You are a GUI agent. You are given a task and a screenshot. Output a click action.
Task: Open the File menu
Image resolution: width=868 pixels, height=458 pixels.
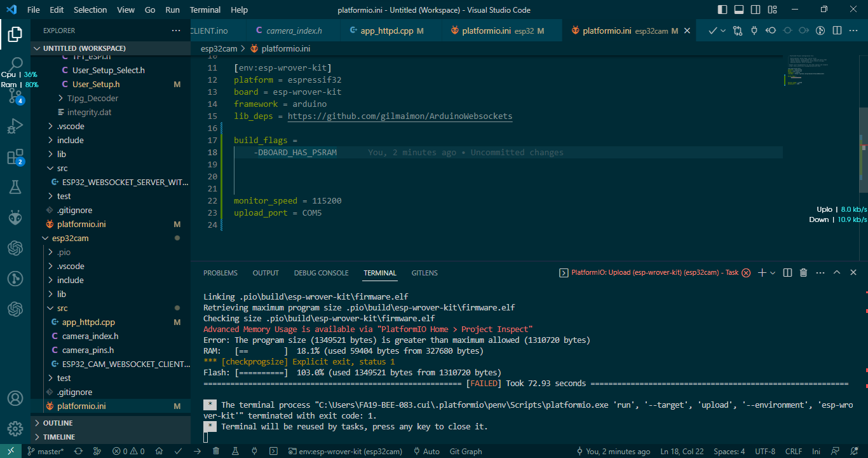[x=33, y=10]
